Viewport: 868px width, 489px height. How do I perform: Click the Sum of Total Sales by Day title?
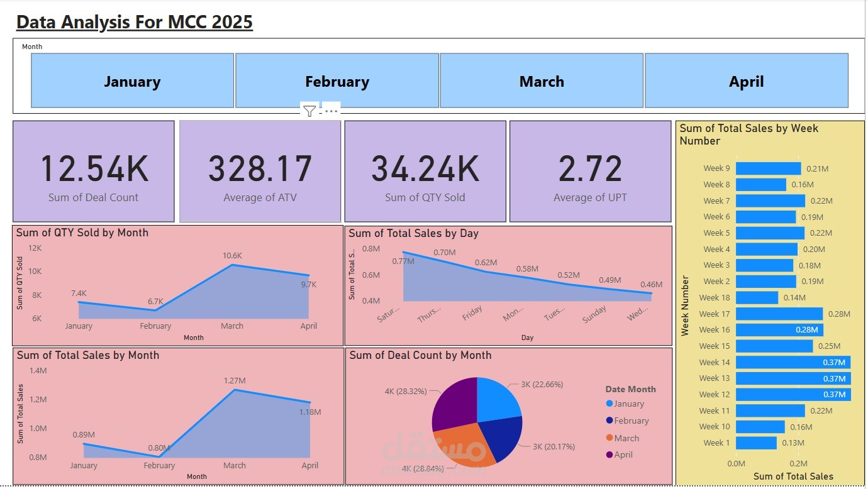(x=413, y=233)
